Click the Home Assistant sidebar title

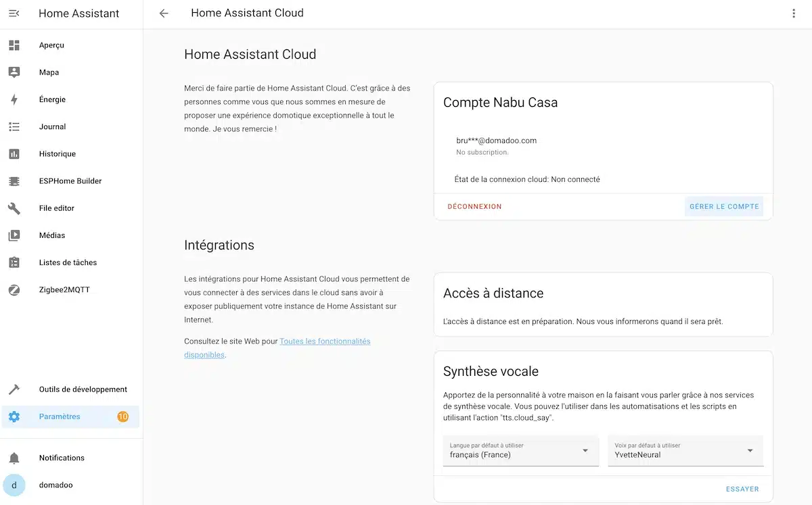79,14
